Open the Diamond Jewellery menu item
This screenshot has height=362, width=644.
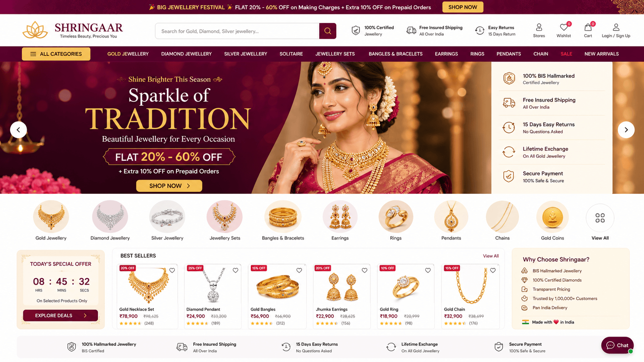pyautogui.click(x=186, y=54)
